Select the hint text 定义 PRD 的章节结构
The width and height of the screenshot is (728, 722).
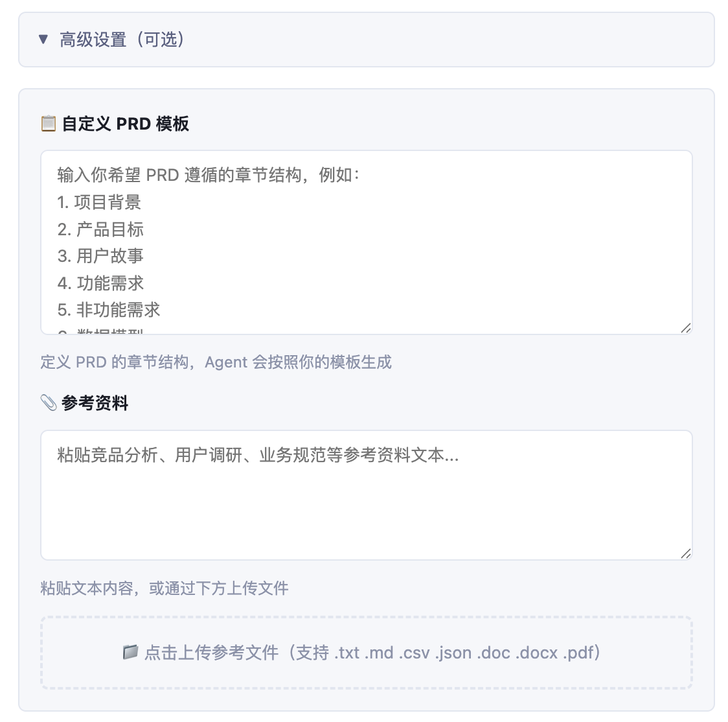[116, 362]
